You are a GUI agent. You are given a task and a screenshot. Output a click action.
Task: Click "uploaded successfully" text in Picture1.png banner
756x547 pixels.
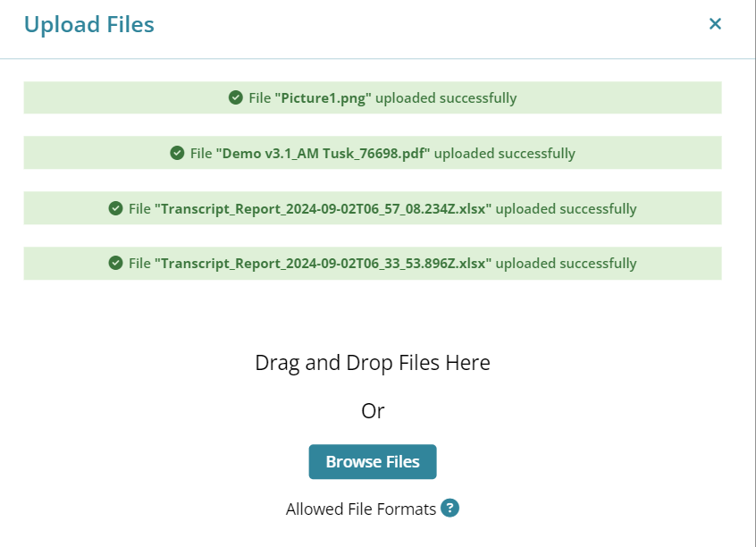pyautogui.click(x=446, y=98)
